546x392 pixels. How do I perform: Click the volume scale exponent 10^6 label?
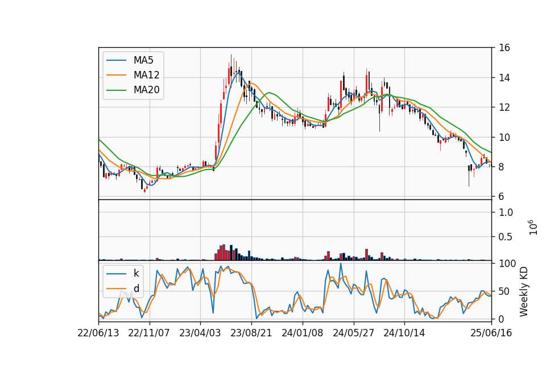point(533,227)
